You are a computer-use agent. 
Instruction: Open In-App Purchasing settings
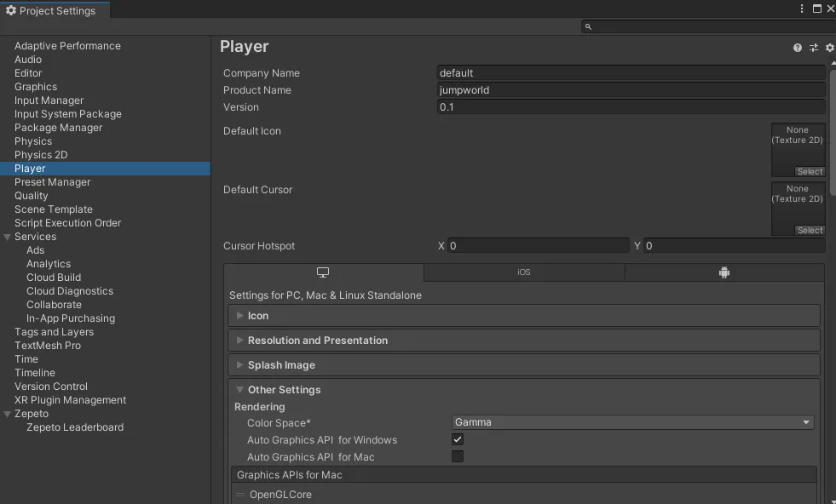pos(71,318)
